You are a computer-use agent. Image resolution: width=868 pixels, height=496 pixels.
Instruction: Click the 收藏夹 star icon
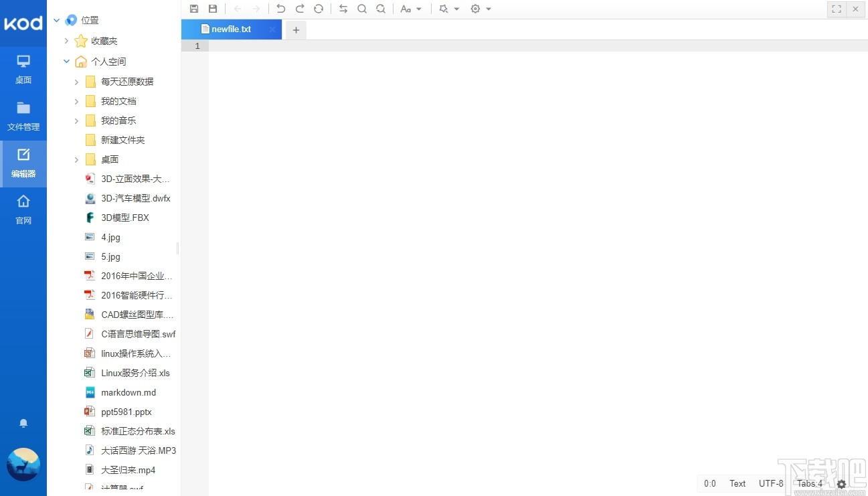[x=81, y=42]
